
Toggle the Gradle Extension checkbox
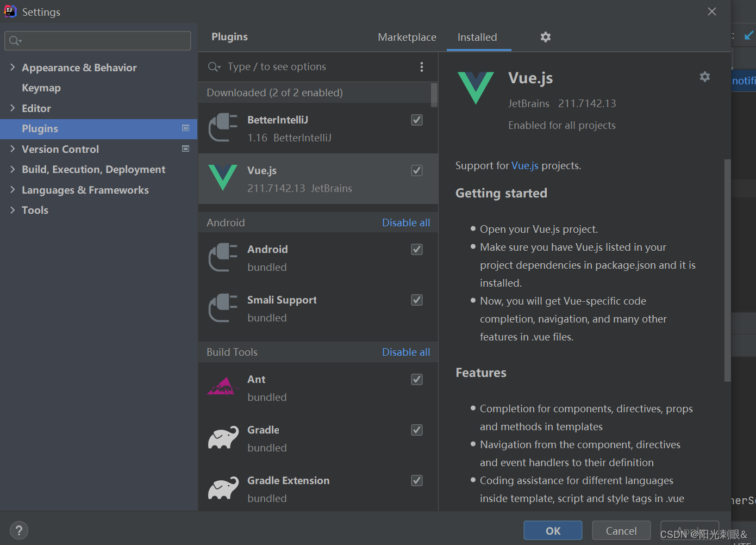pyautogui.click(x=417, y=480)
